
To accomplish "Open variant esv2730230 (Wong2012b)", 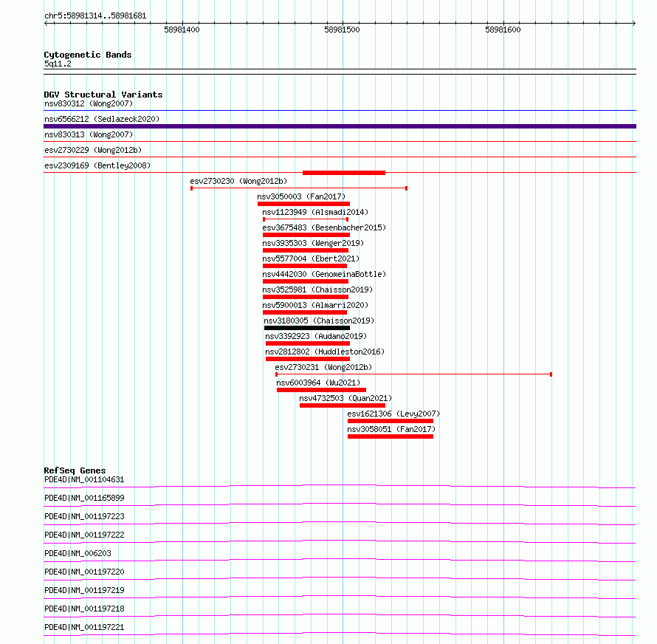I will 238,181.
